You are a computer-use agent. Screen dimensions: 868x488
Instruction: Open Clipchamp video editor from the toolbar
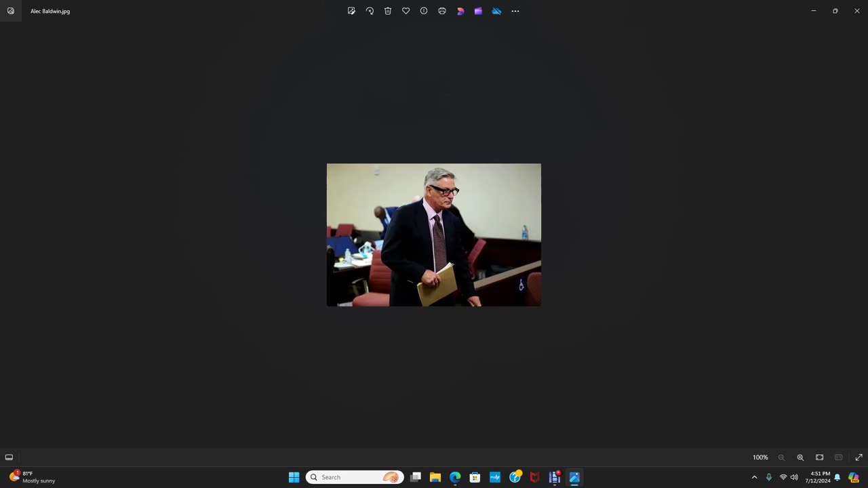click(x=478, y=11)
